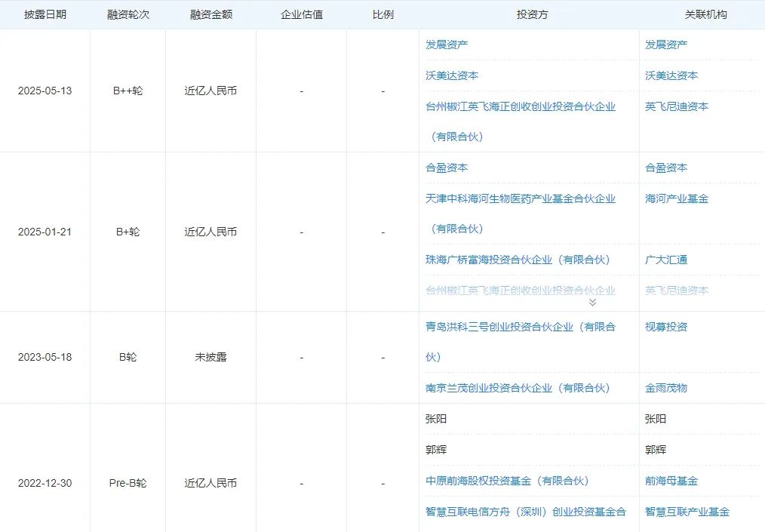Select the date 2022-12-30
The image size is (765, 532).
pos(45,483)
